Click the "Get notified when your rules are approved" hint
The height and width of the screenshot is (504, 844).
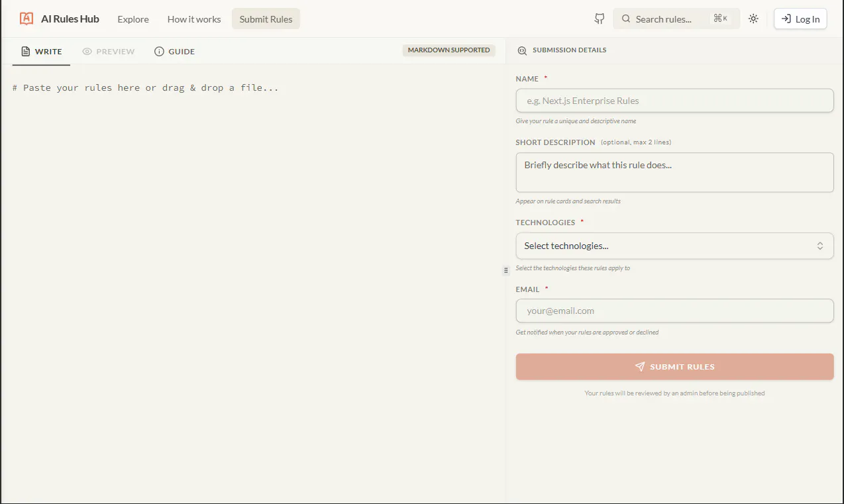pos(587,332)
